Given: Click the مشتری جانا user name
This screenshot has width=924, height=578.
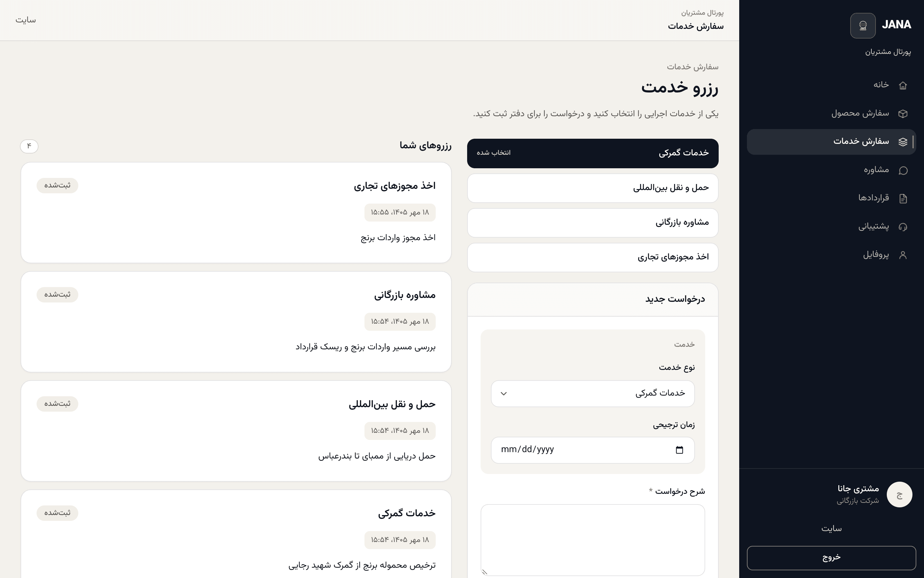Looking at the screenshot, I should (x=858, y=488).
